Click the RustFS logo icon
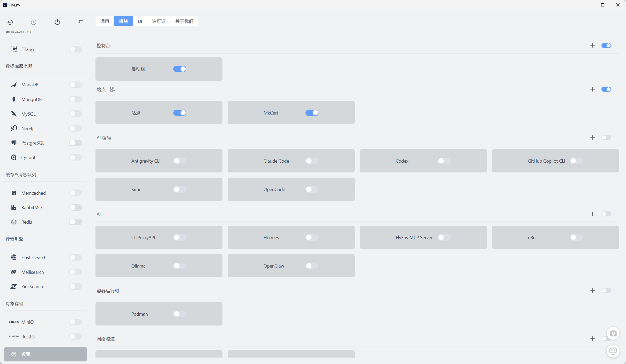This screenshot has height=364, width=626. 14,337
